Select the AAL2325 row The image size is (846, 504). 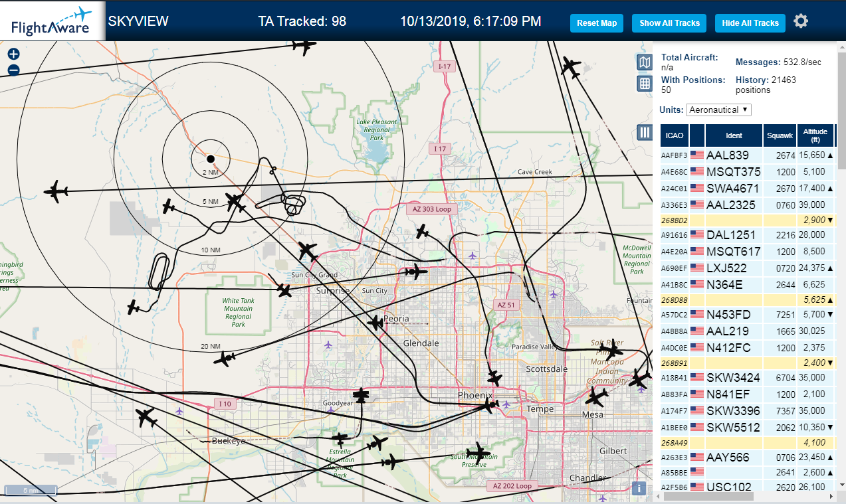coord(748,205)
